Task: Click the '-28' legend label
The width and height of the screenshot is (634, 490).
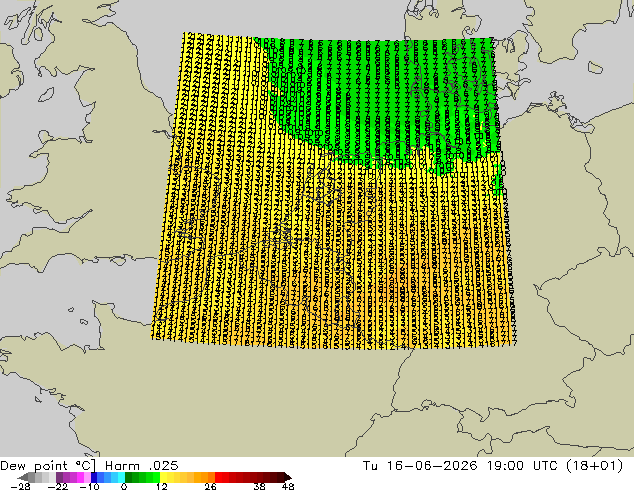Action: coord(20,486)
